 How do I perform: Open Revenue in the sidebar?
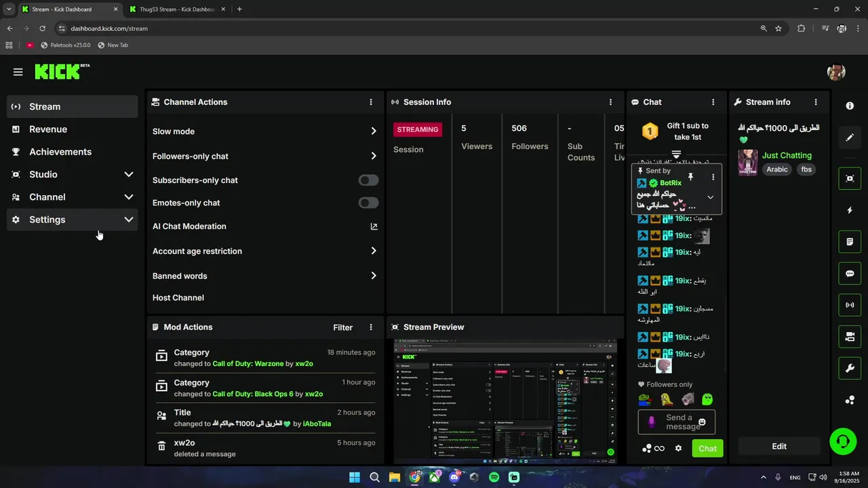tap(72, 129)
